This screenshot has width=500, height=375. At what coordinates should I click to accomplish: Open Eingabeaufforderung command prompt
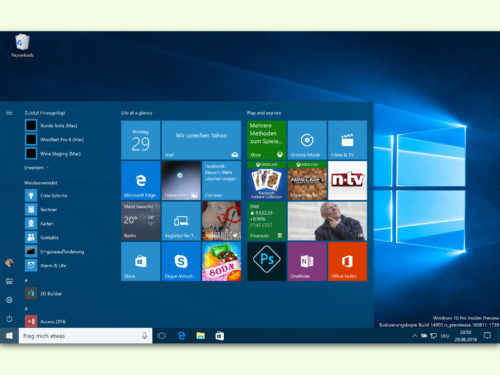pos(55,251)
